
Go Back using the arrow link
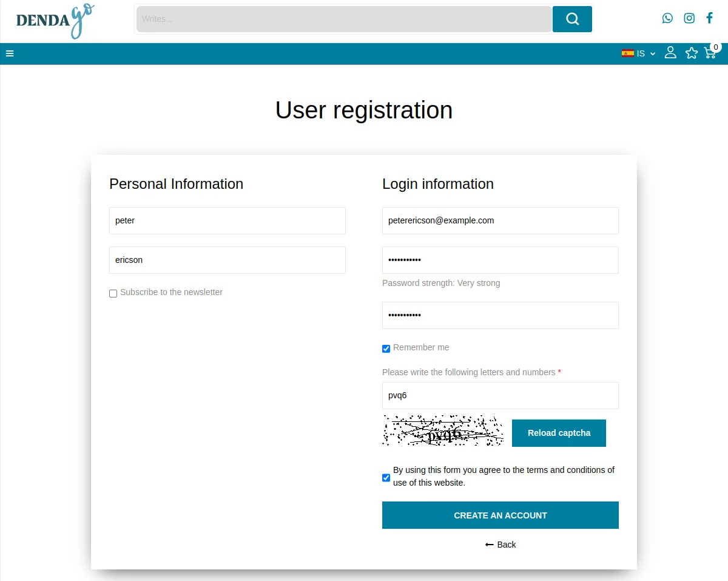[500, 545]
